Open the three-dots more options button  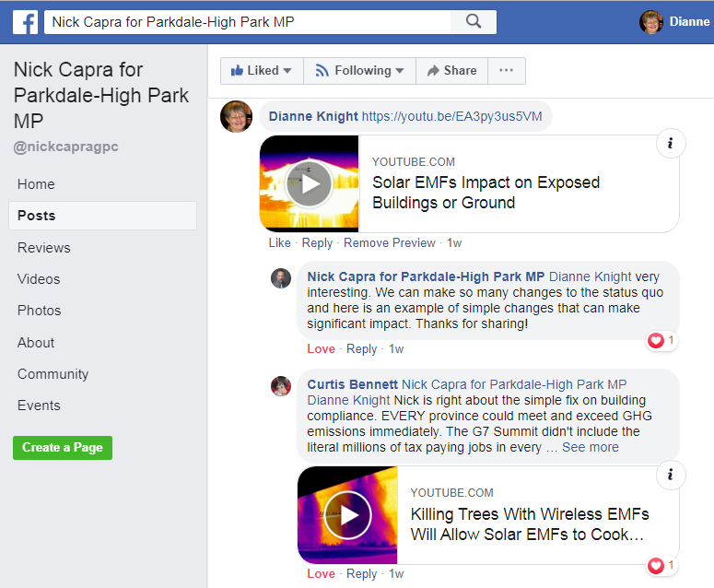tap(507, 71)
